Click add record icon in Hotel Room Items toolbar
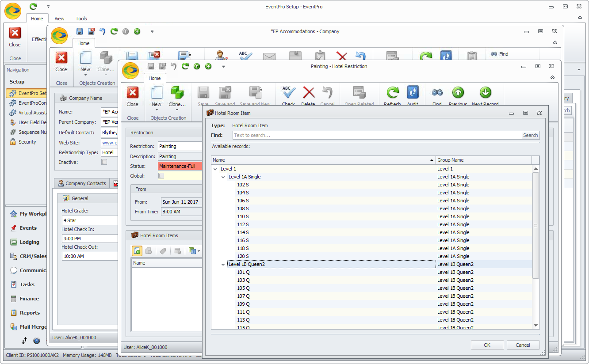Screen dimensions: 589x364 [137, 251]
